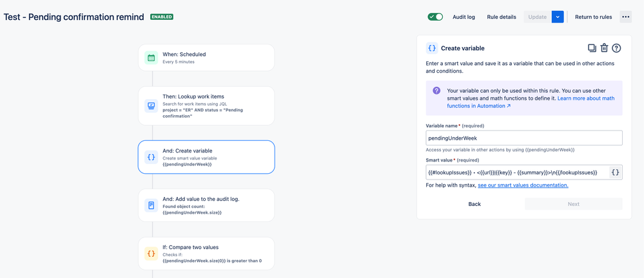Open the Audit log
The image size is (644, 278).
click(x=463, y=17)
